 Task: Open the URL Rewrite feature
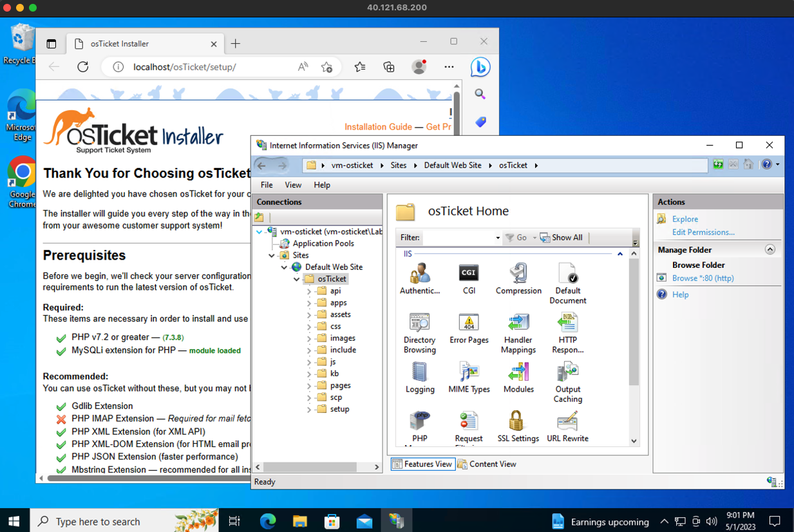pos(567,427)
